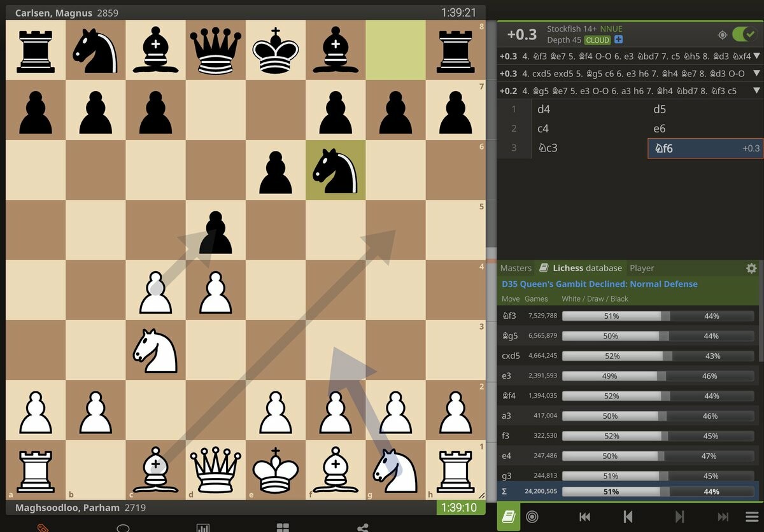Open the hamburger action menu
This screenshot has height=532, width=764.
click(x=753, y=517)
